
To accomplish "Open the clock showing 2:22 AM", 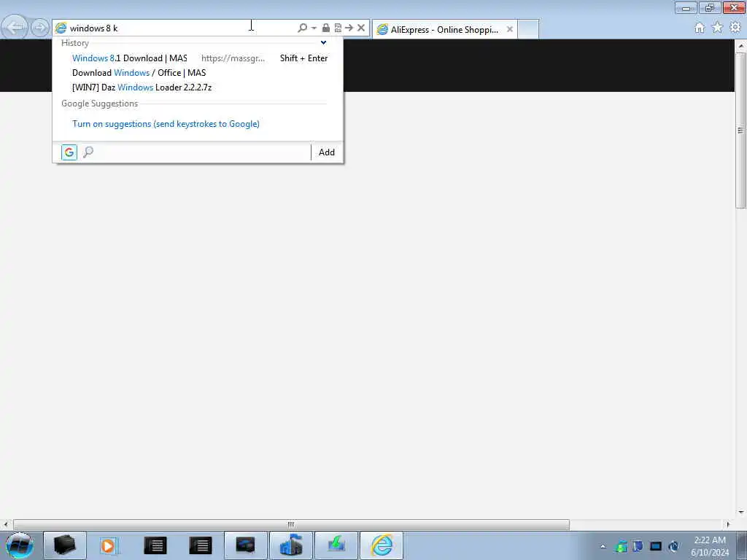I will pos(710,546).
